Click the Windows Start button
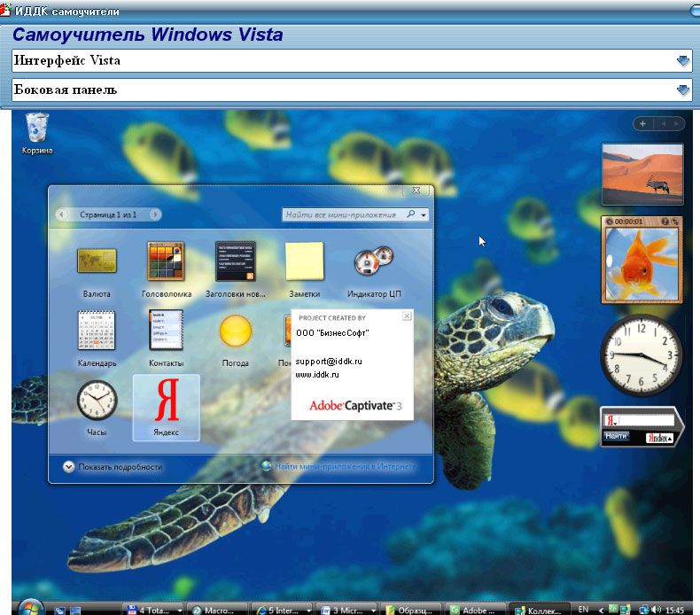The width and height of the screenshot is (700, 615). [x=29, y=608]
